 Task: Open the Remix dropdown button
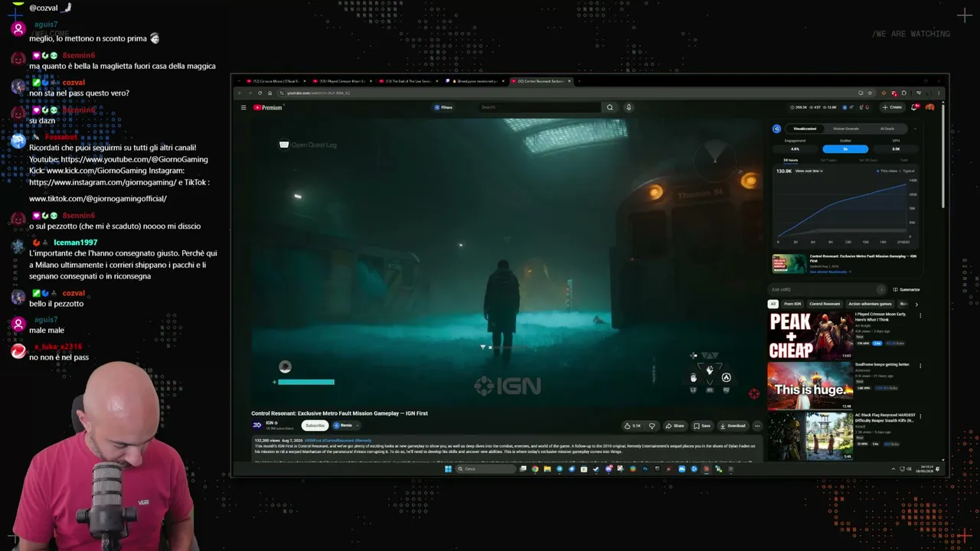[345, 425]
